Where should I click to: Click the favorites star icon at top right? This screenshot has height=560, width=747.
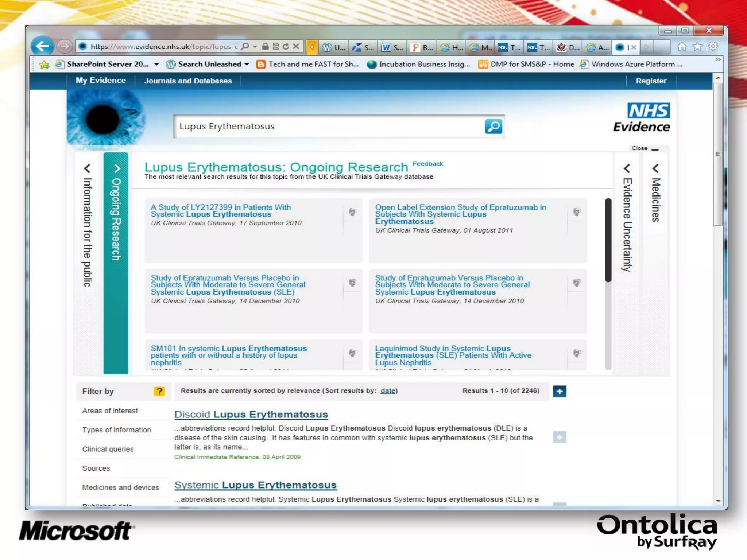click(697, 47)
